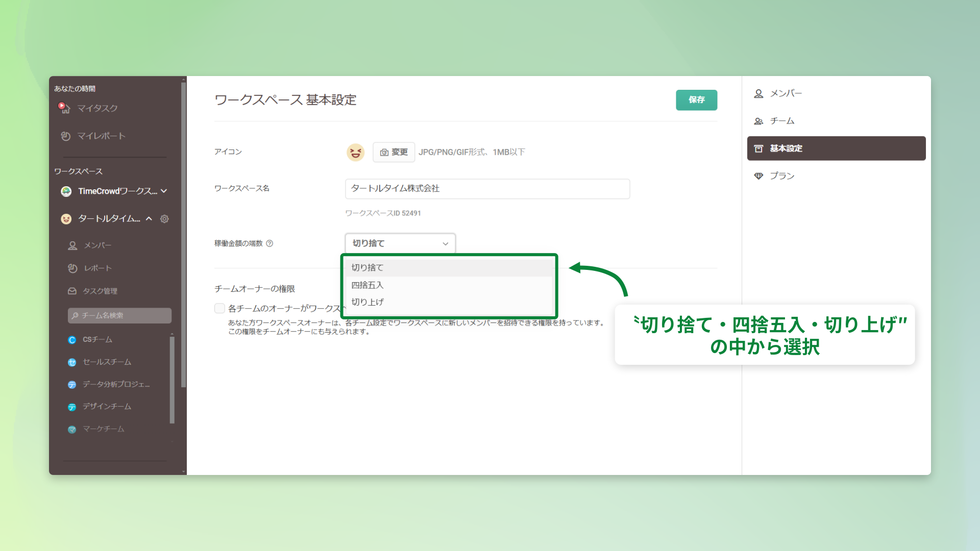This screenshot has width=980, height=551.
Task: Click the 保存 save button
Action: point(696,100)
